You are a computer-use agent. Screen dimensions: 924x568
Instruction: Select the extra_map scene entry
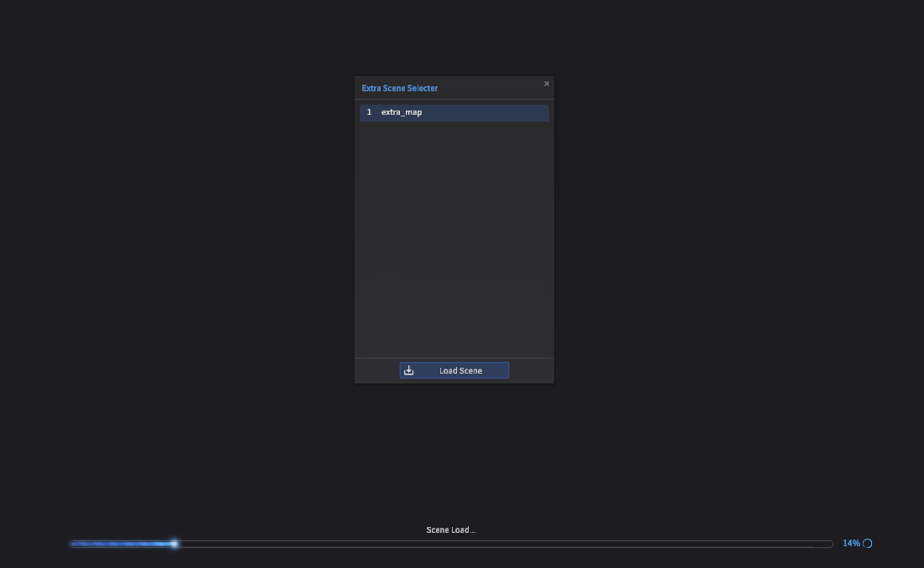click(402, 112)
